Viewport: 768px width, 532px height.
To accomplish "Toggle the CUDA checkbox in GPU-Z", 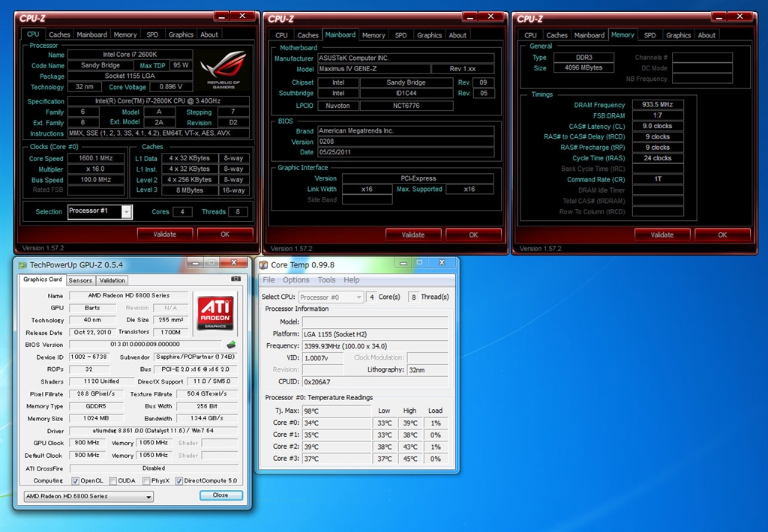I will [112, 481].
